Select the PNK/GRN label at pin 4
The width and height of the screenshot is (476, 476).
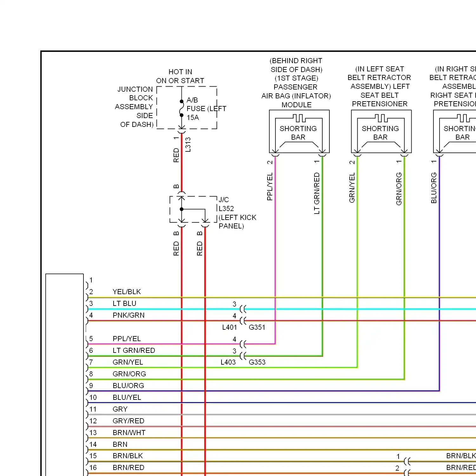(x=129, y=315)
